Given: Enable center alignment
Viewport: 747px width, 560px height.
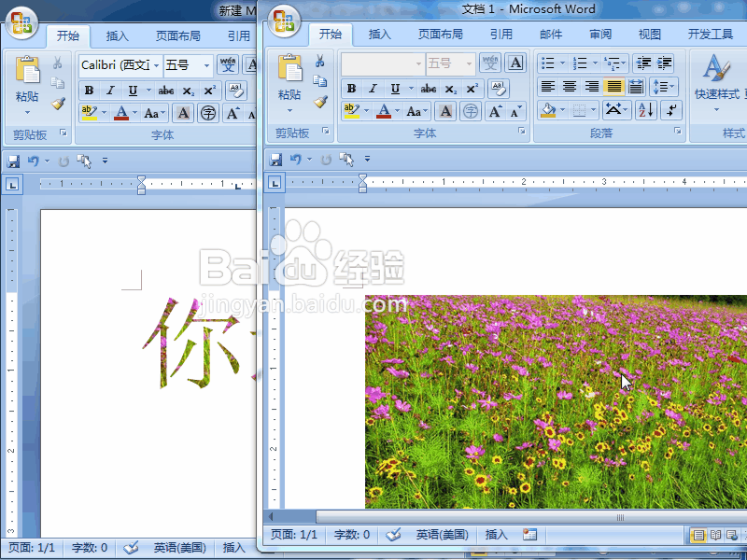Looking at the screenshot, I should coord(570,87).
